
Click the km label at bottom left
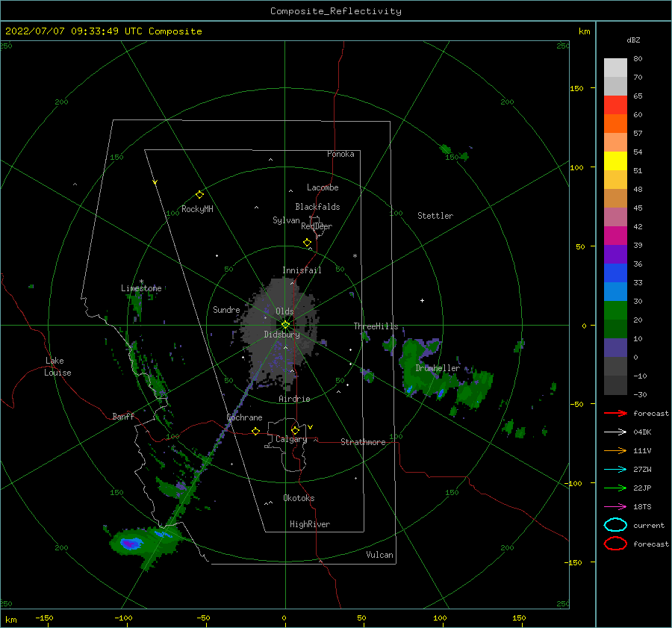[x=10, y=620]
